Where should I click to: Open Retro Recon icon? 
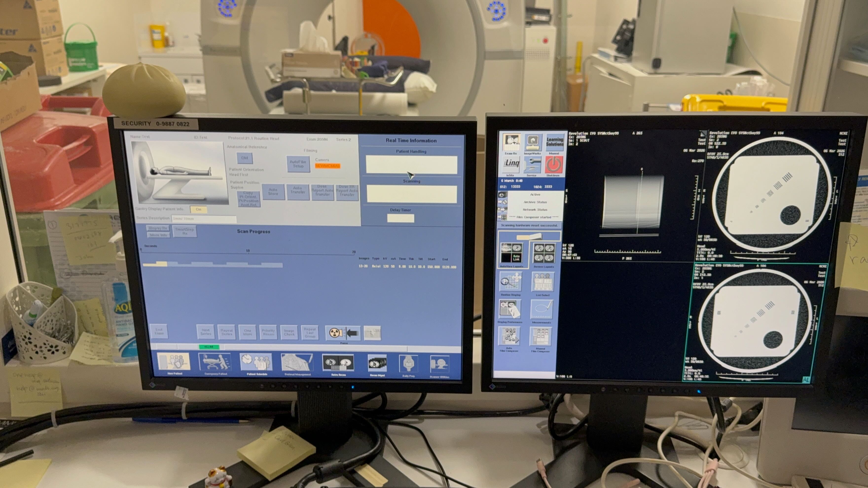(338, 363)
